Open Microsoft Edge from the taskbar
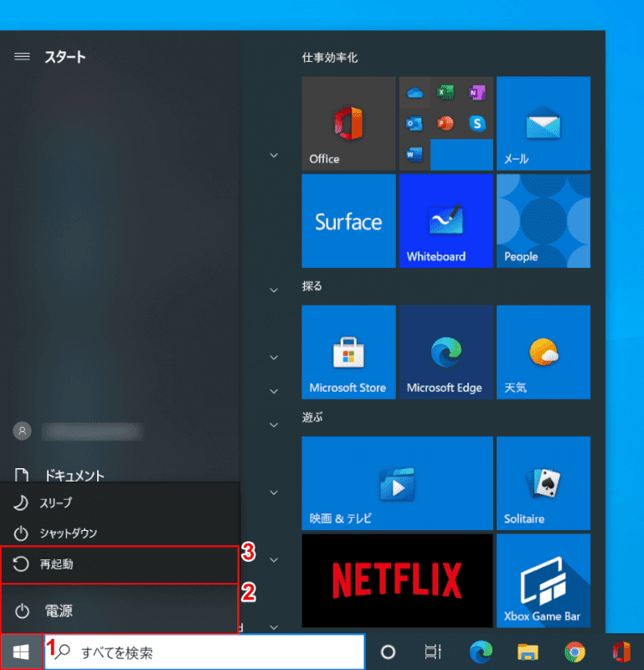The image size is (644, 670). [481, 652]
